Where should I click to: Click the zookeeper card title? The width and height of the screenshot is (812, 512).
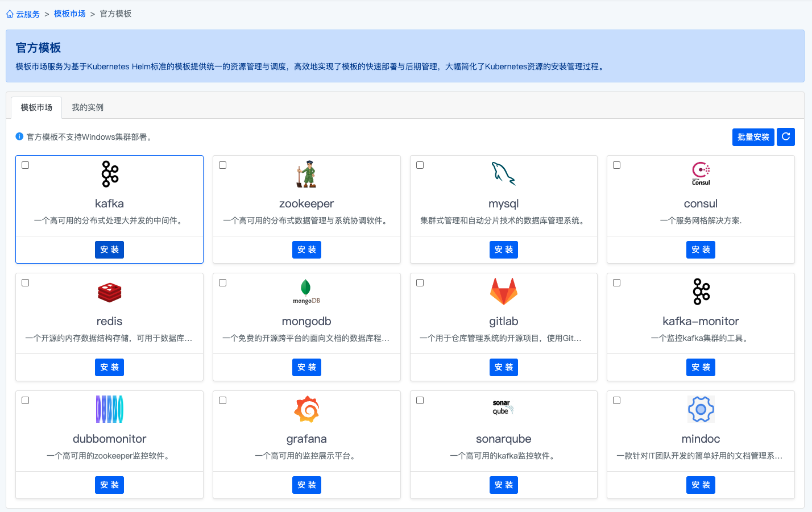(x=306, y=203)
